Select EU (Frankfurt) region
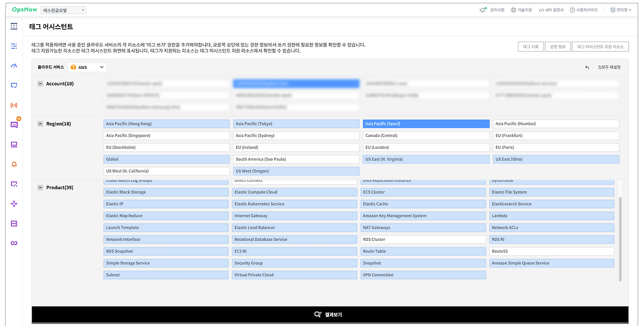 pyautogui.click(x=556, y=136)
